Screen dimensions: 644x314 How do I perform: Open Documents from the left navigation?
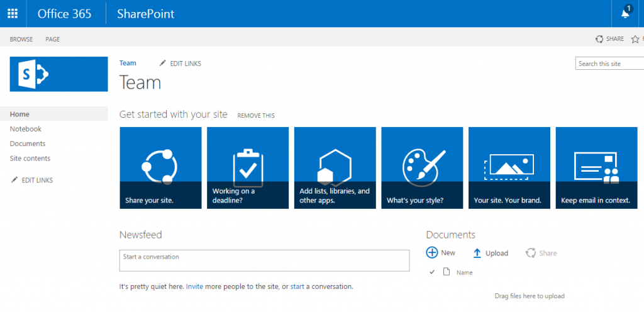coord(28,143)
